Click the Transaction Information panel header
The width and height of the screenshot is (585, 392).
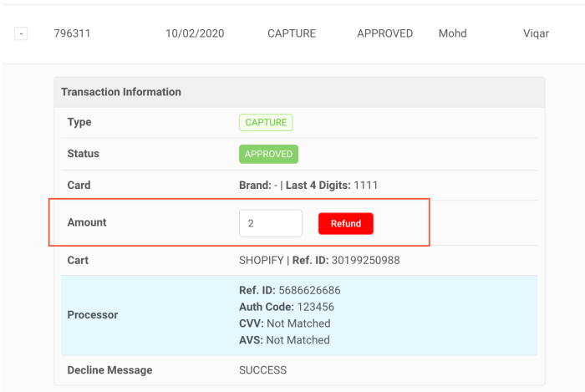point(121,92)
